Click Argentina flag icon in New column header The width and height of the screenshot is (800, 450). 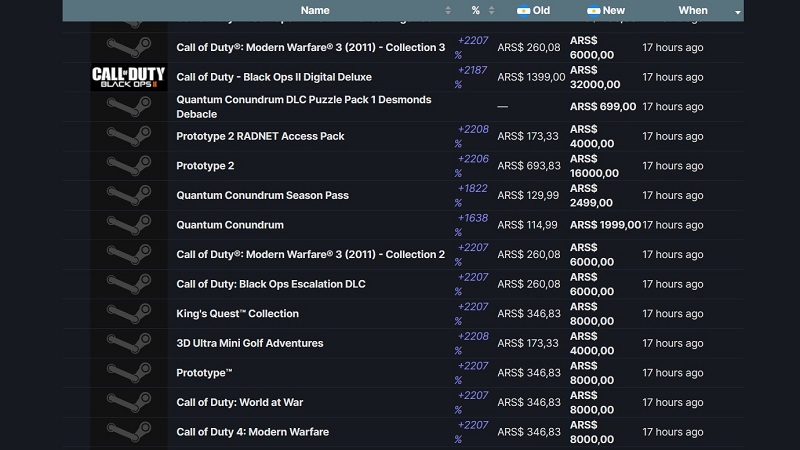pos(593,11)
